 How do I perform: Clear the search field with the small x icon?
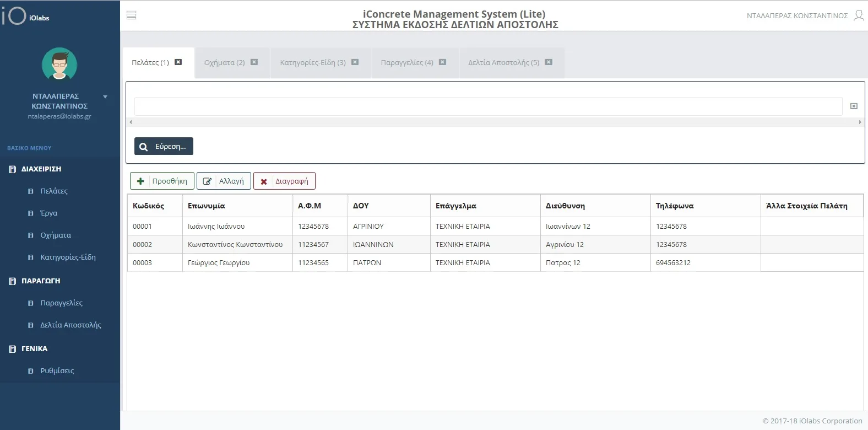(854, 106)
